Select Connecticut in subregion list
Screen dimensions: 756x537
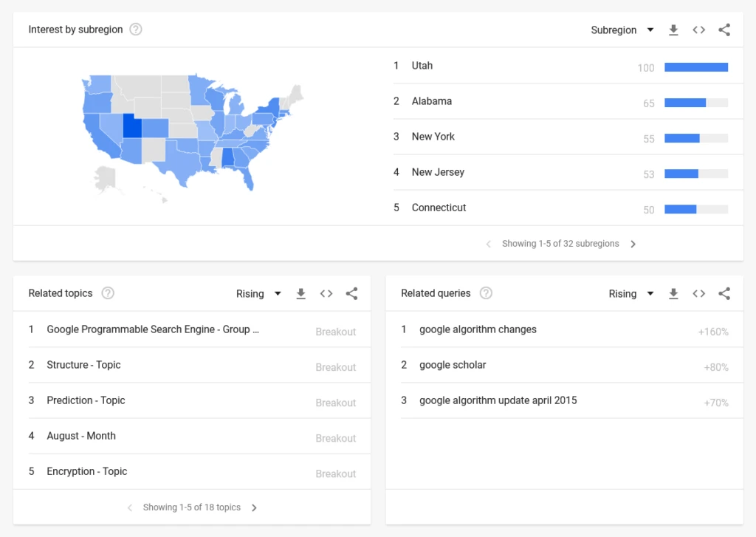coord(568,208)
